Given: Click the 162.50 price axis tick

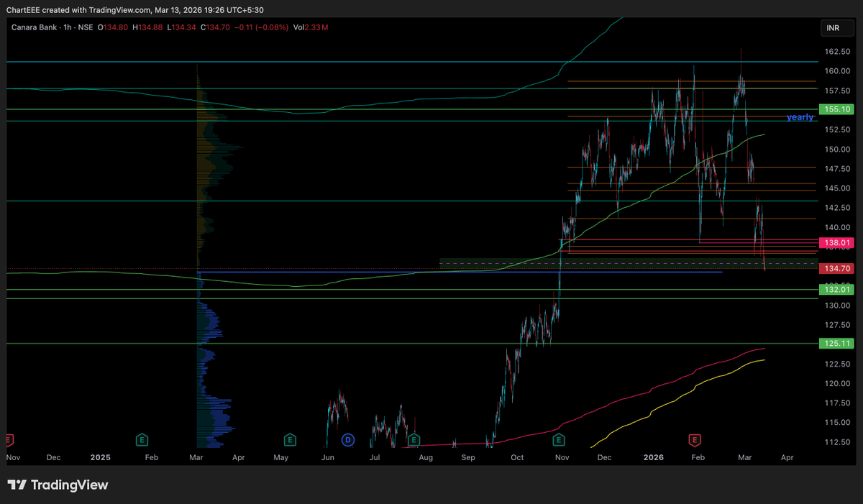Looking at the screenshot, I should [x=836, y=52].
